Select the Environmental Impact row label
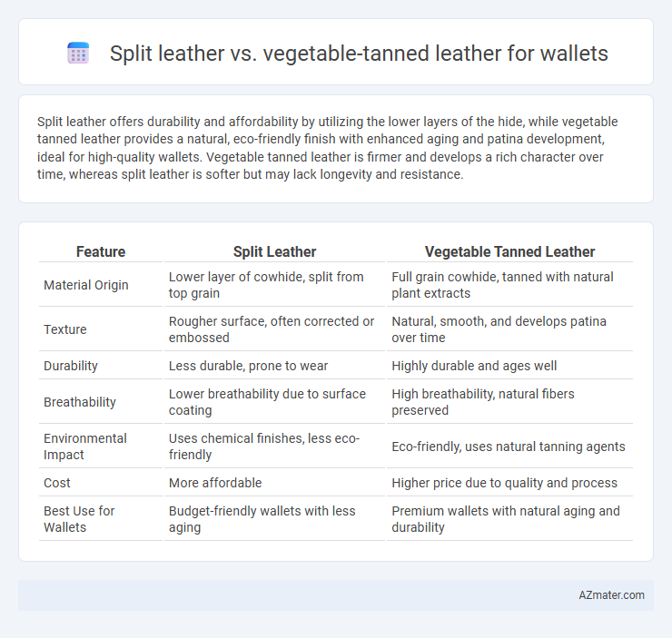Viewport: 672px width, 638px height. tap(85, 447)
